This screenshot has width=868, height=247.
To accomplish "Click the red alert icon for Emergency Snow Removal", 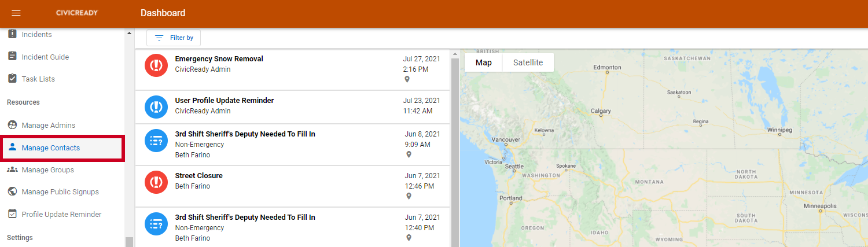I will [156, 65].
